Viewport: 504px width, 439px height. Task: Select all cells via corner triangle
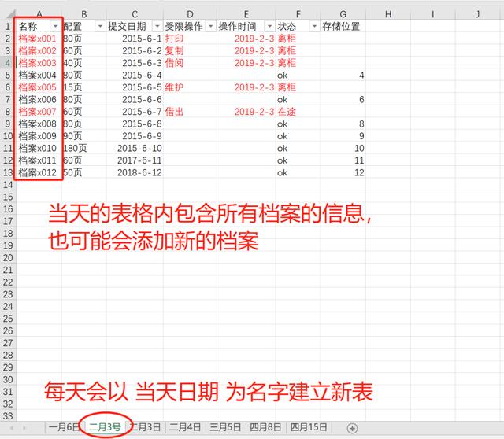[x=10, y=14]
